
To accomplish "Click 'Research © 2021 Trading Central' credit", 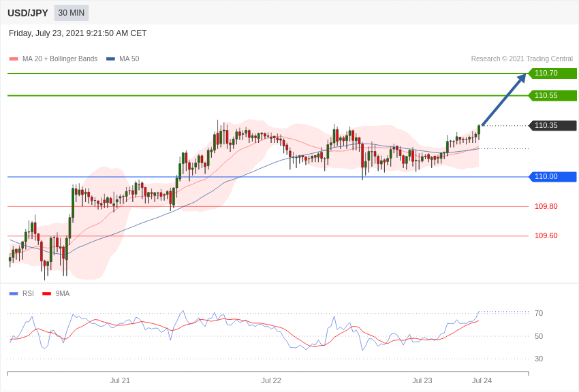I will coord(522,59).
